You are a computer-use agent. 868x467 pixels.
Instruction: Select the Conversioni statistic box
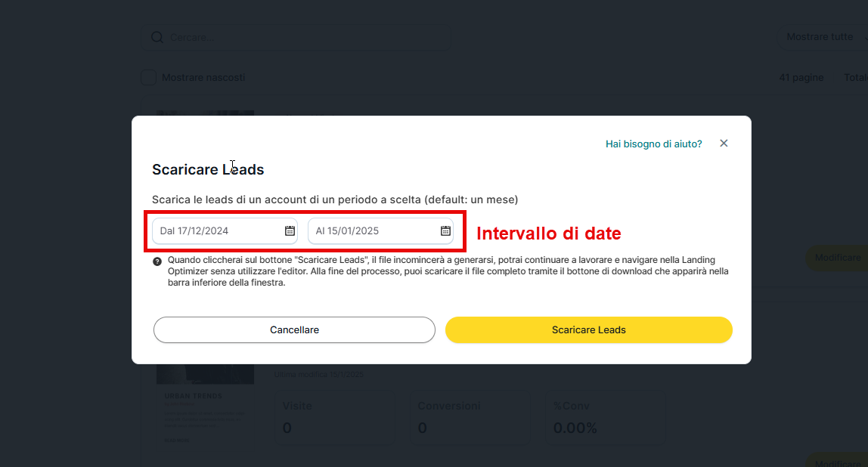coord(470,417)
